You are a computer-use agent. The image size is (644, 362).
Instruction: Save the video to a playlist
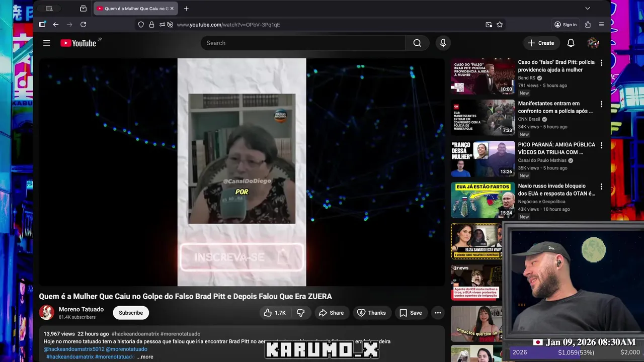[411, 313]
